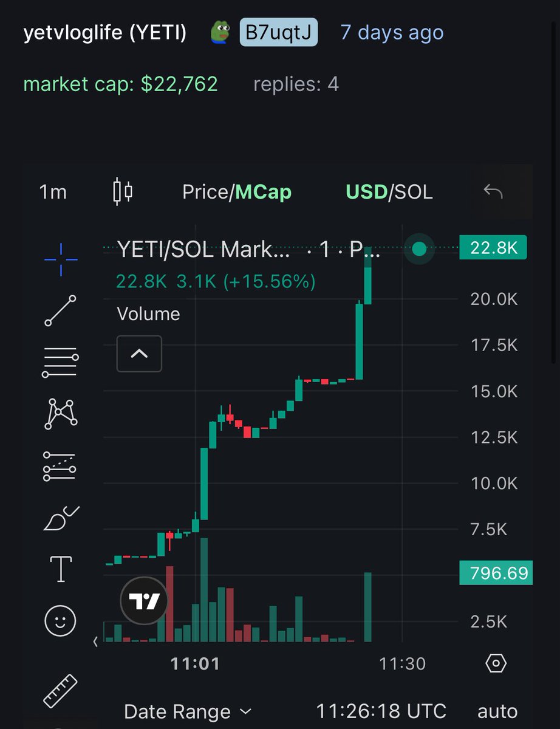Select the crosshair cursor tool
This screenshot has height=729, width=560.
61,259
